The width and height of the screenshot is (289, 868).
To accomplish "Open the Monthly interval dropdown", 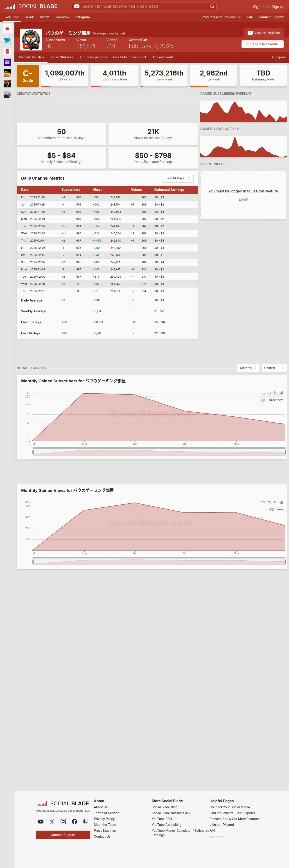I will tap(248, 368).
